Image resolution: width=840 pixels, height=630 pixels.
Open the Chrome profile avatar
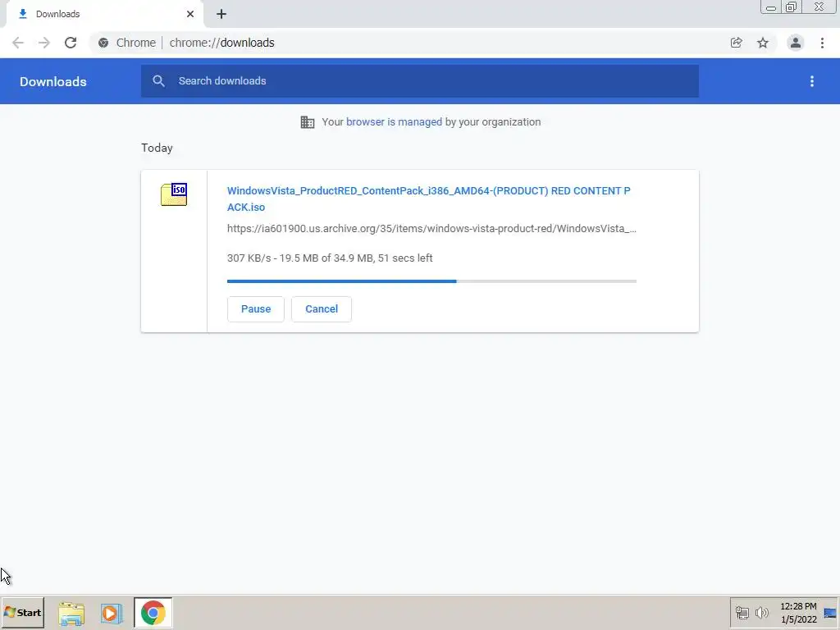[x=796, y=43]
